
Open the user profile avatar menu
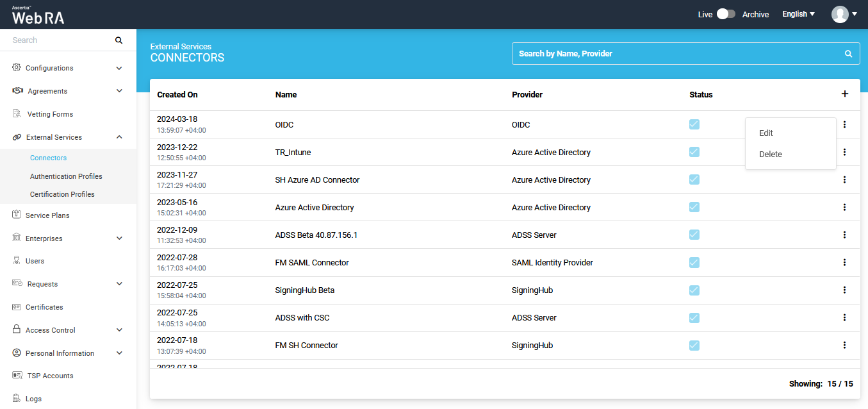843,14
